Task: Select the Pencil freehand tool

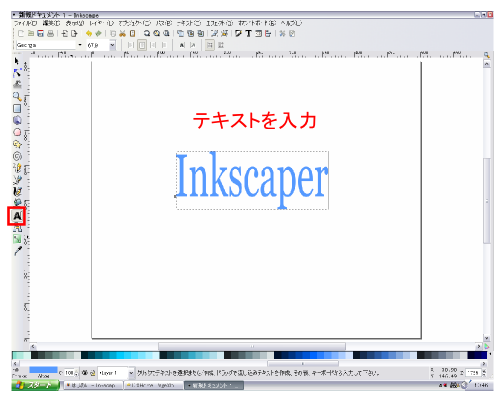Action: [17, 168]
